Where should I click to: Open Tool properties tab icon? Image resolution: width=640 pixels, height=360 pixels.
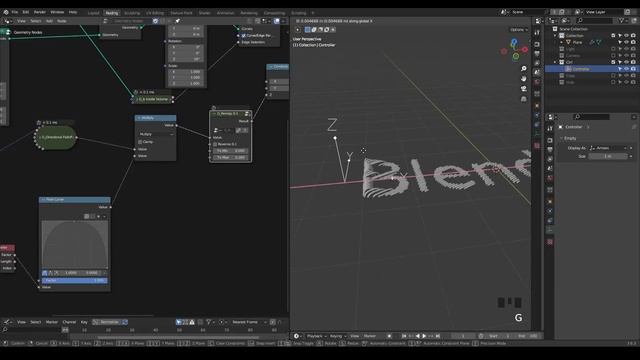tap(550, 129)
